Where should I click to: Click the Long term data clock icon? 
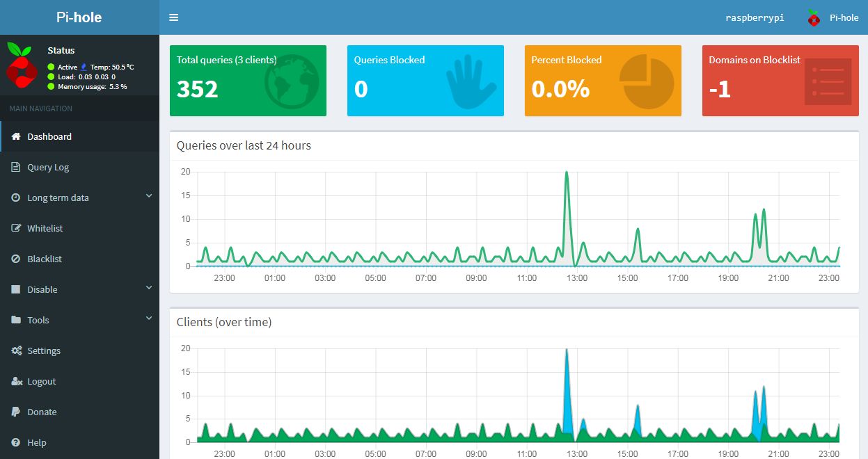coord(16,198)
